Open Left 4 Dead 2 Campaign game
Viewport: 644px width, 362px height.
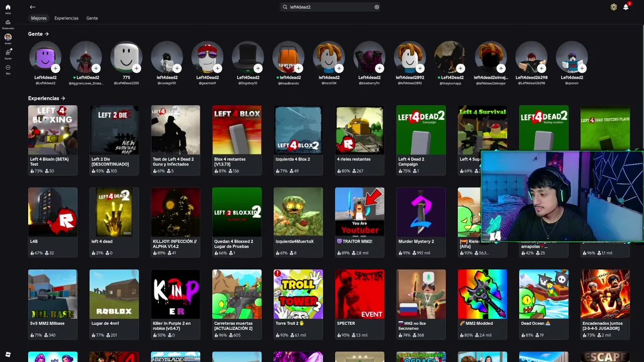tap(421, 140)
